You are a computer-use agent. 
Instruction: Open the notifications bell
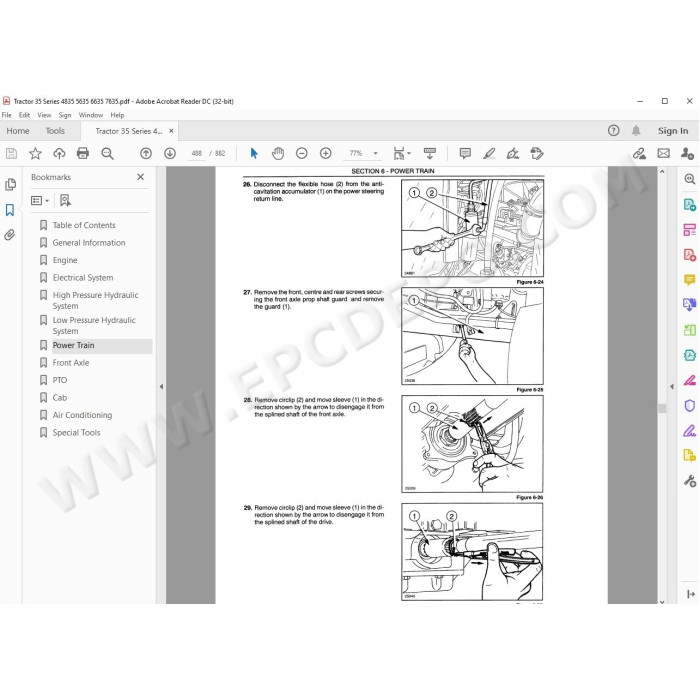pyautogui.click(x=636, y=130)
